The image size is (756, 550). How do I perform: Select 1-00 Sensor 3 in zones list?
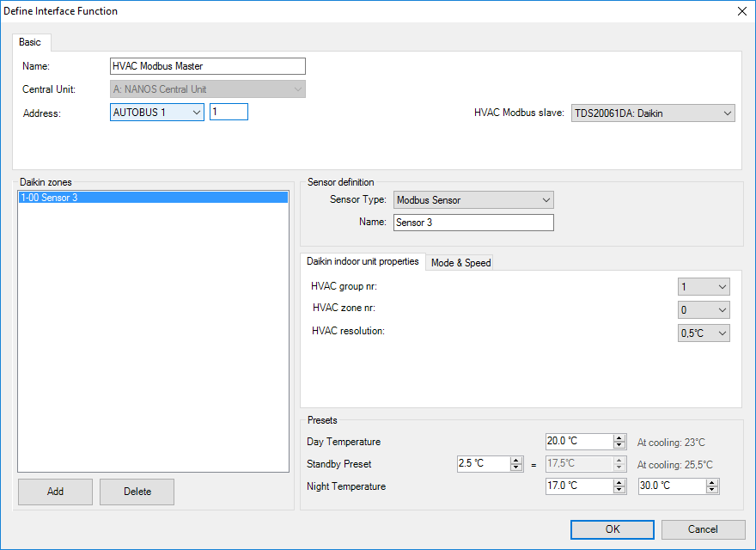(x=153, y=198)
